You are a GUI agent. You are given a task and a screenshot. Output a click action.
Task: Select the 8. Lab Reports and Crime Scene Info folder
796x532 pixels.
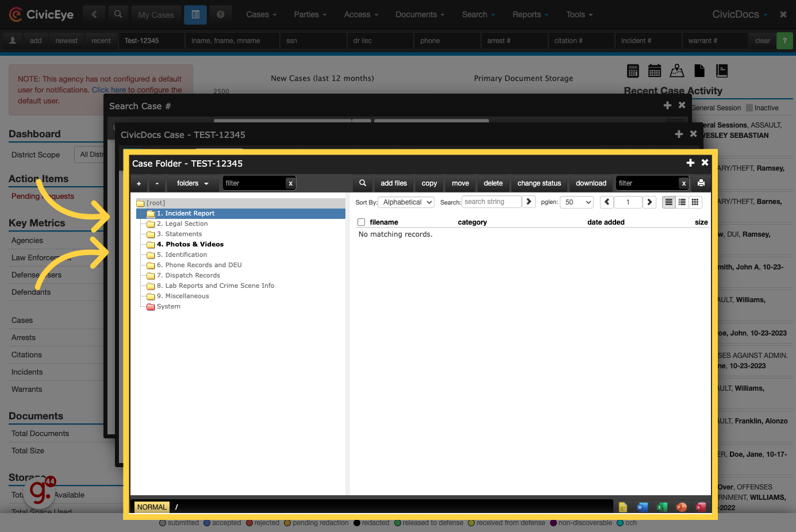[216, 286]
